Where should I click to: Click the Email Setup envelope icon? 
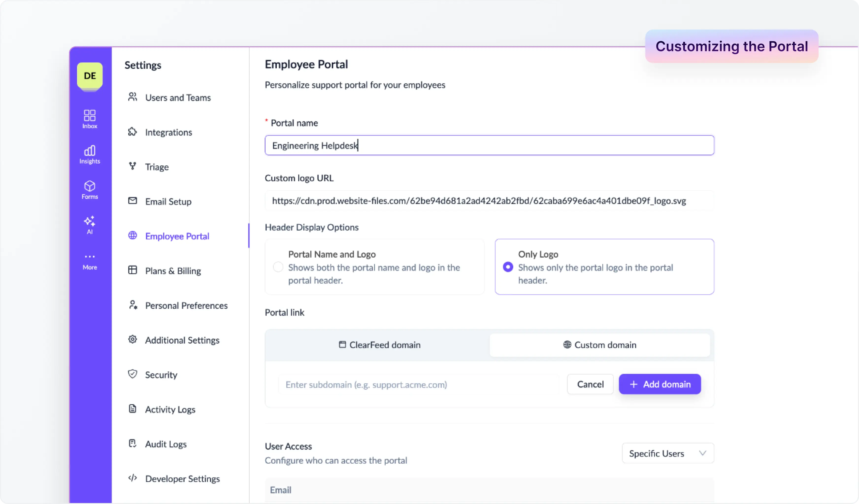point(132,201)
